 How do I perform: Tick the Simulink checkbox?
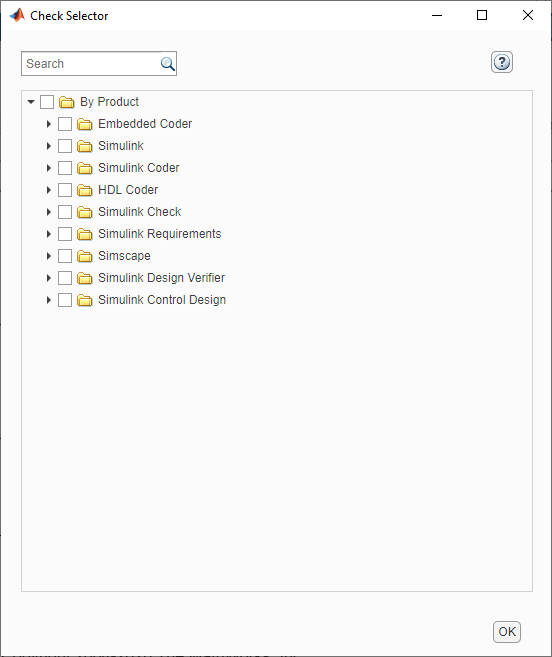click(65, 146)
